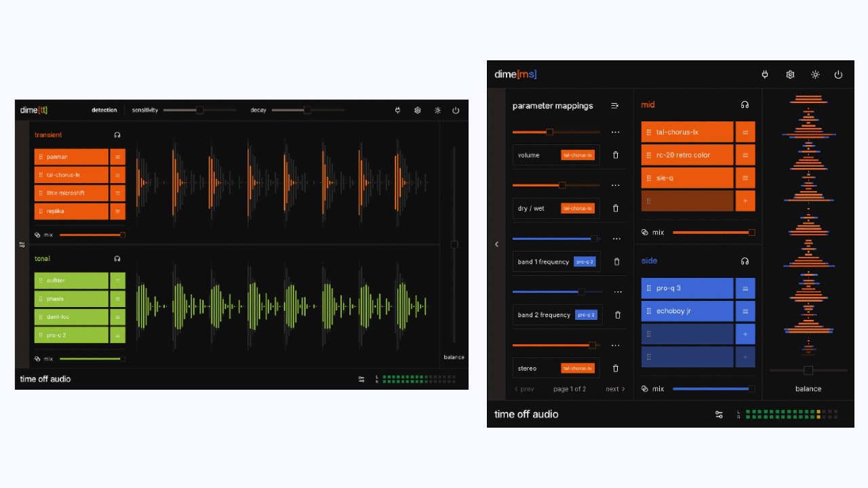Click mixer settings icon in dime[tt] footer
Viewport: 868px width, 488px height.
361,379
